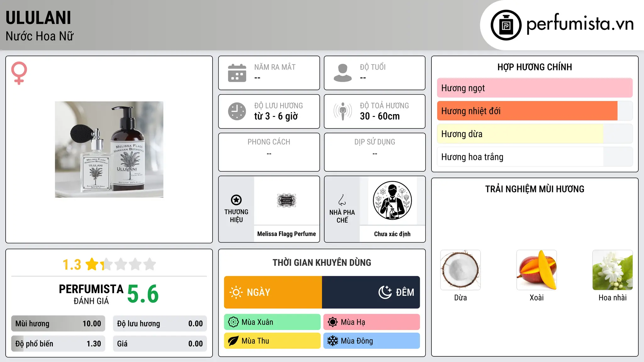Image resolution: width=644 pixels, height=362 pixels.
Task: Click the calendar icon beside Năm ra mắt
Action: point(237,73)
